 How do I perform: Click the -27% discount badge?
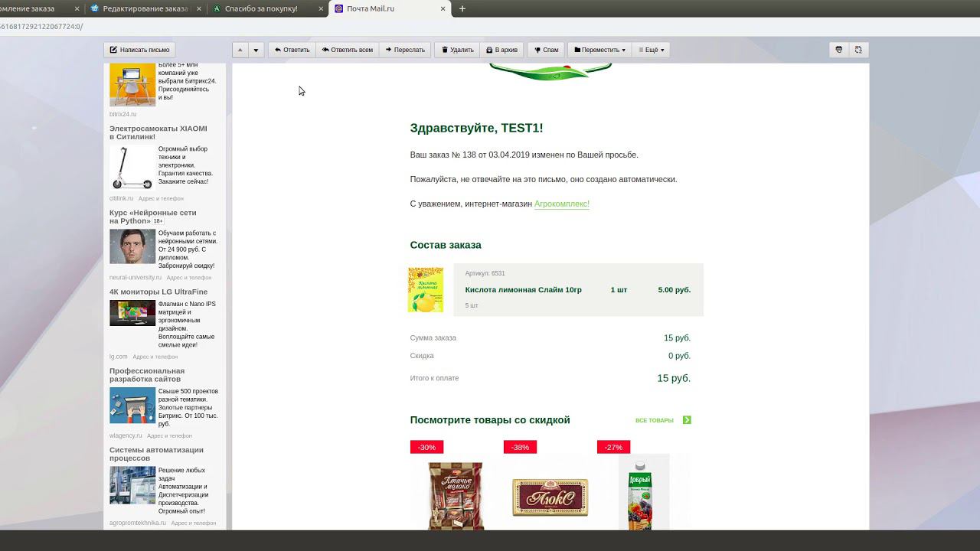tap(613, 447)
